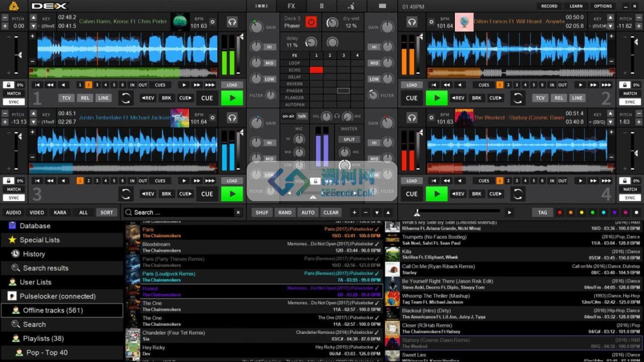Zoom in deck 1 waveform
The image size is (644, 362).
pos(33,36)
